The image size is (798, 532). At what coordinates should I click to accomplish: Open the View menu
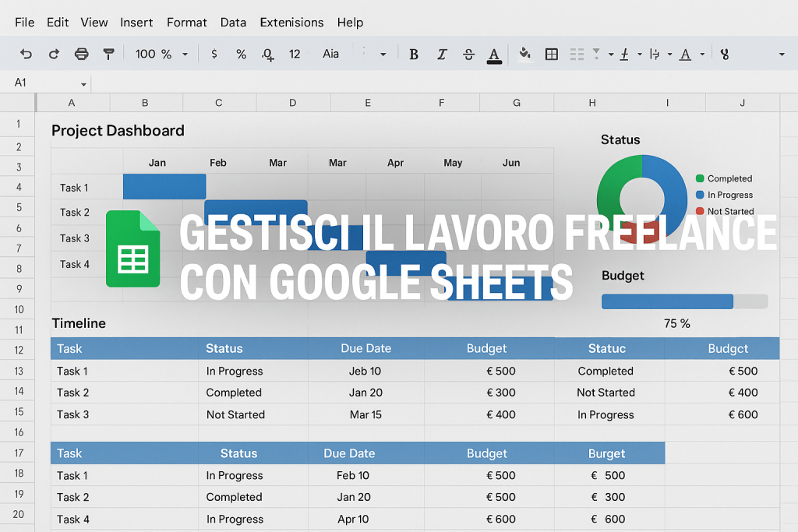94,23
